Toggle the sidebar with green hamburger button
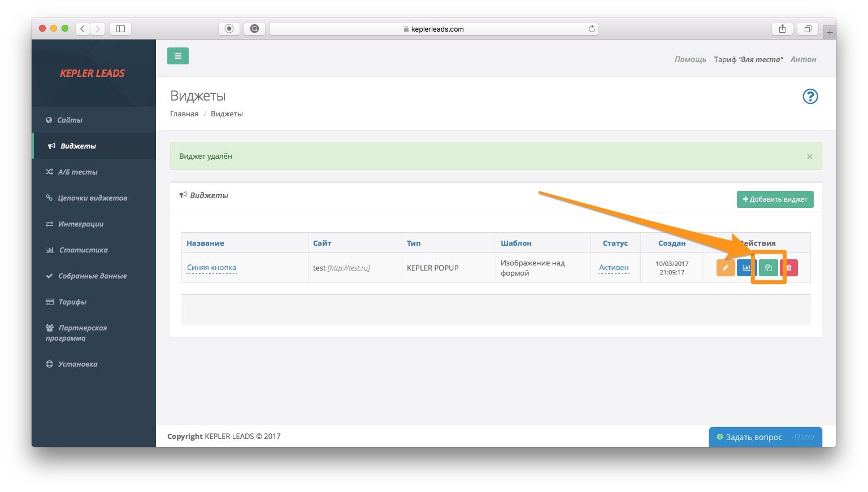 pos(178,56)
